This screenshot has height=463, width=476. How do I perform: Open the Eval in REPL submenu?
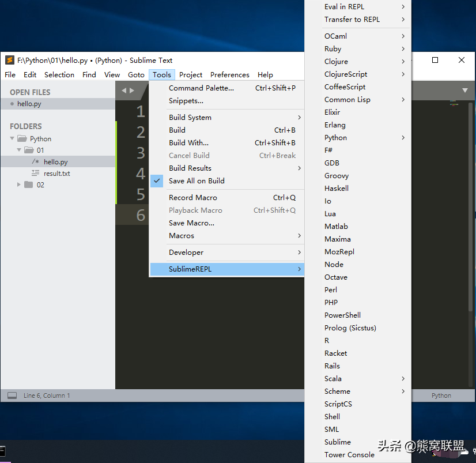coord(358,7)
